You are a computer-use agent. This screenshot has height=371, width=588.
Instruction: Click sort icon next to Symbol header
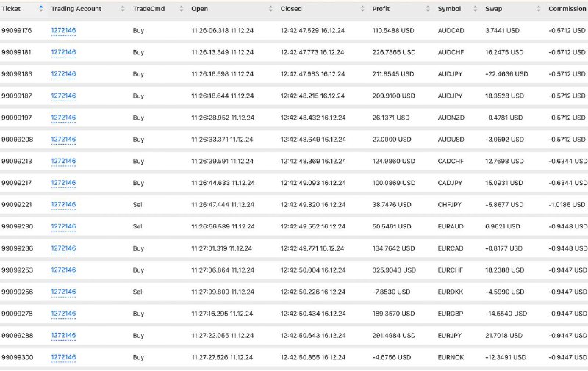click(x=476, y=9)
